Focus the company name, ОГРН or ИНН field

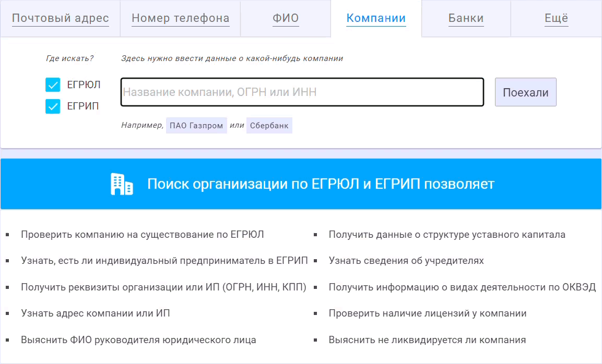[302, 92]
